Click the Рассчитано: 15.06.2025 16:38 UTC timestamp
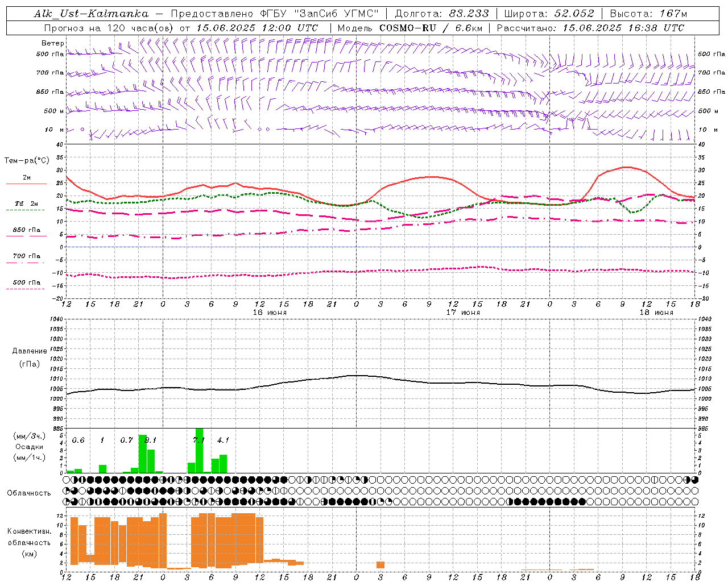Screen dimensions: 728x582 (x=590, y=28)
